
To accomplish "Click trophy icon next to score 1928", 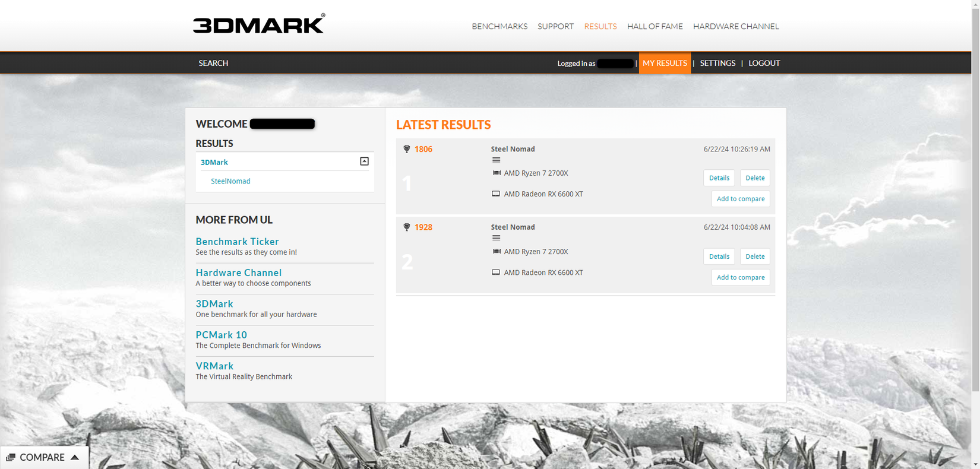I will coord(407,227).
